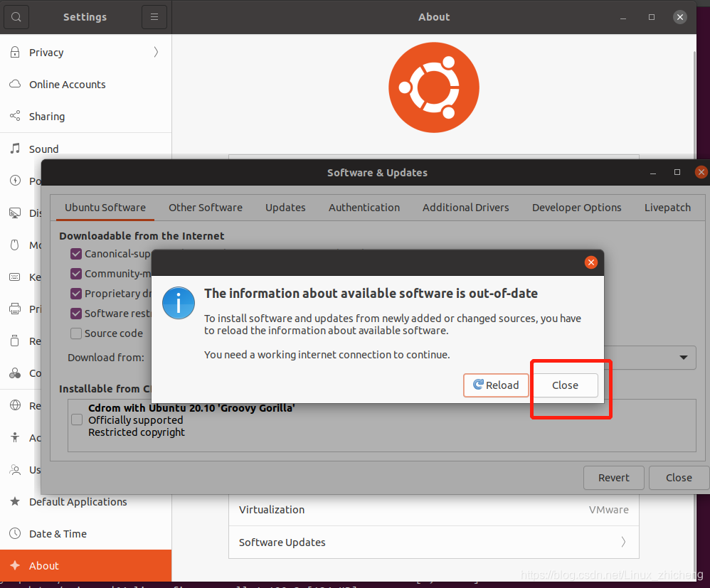Switch to Ubuntu Software tab
This screenshot has width=710, height=588.
coord(105,208)
